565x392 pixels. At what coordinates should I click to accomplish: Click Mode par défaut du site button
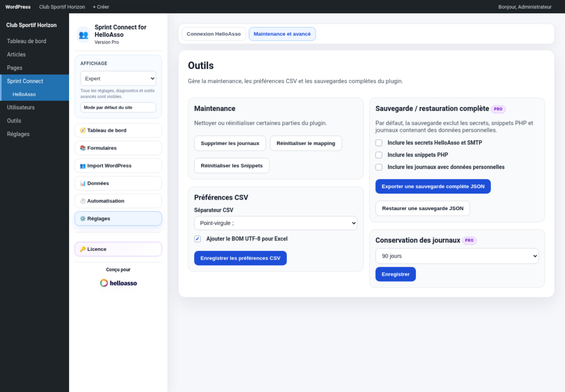click(118, 108)
